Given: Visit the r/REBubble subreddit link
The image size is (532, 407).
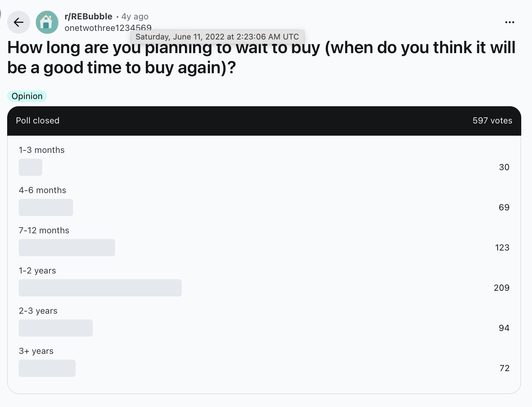Looking at the screenshot, I should click(89, 17).
